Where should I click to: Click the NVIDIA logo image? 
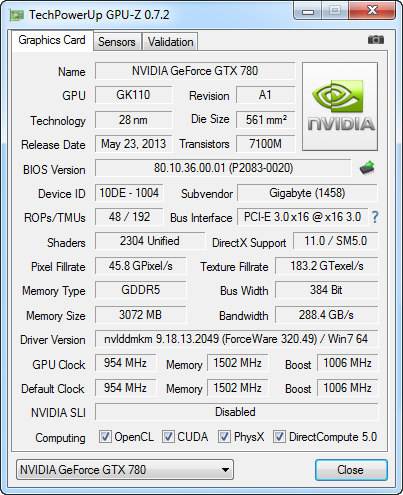tap(340, 106)
